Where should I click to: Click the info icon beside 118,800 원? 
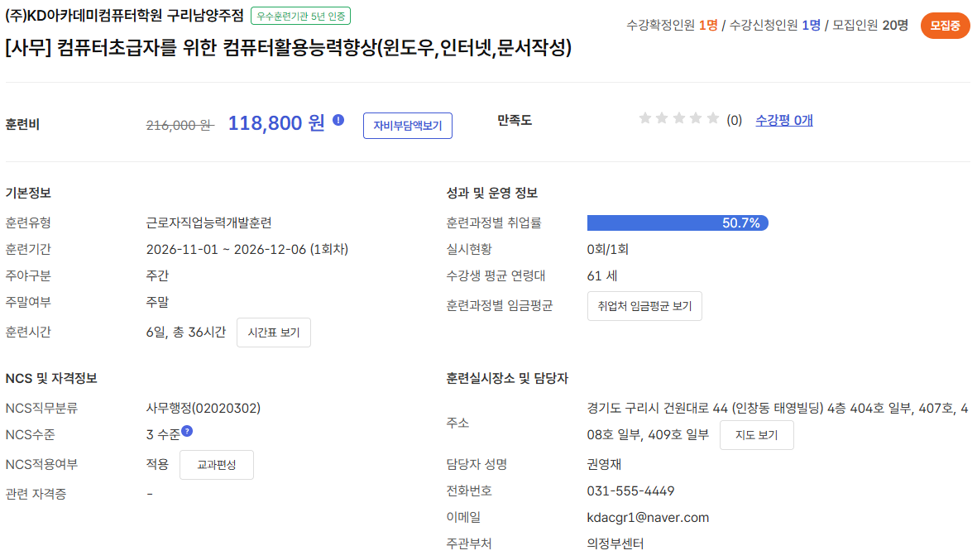(338, 120)
